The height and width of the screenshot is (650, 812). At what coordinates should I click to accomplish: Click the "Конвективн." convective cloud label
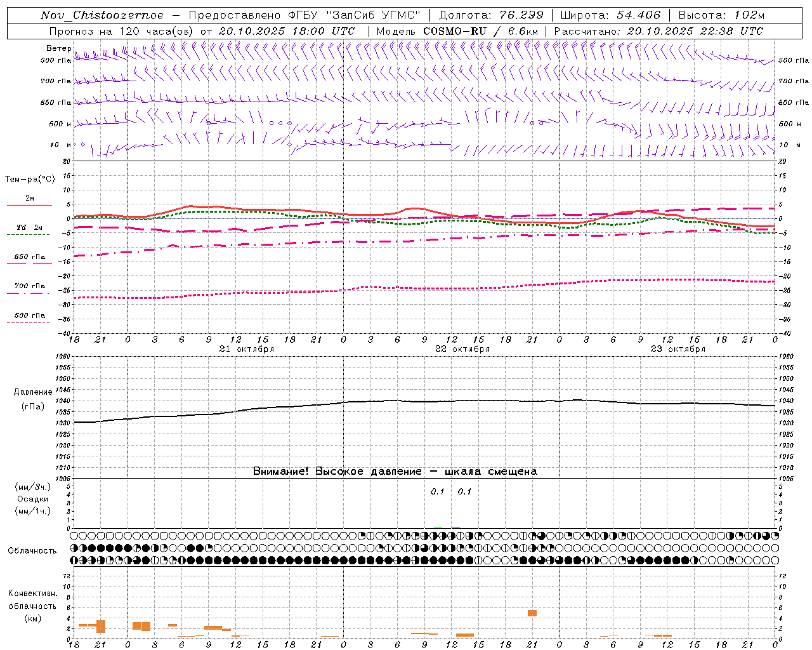pos(32,594)
